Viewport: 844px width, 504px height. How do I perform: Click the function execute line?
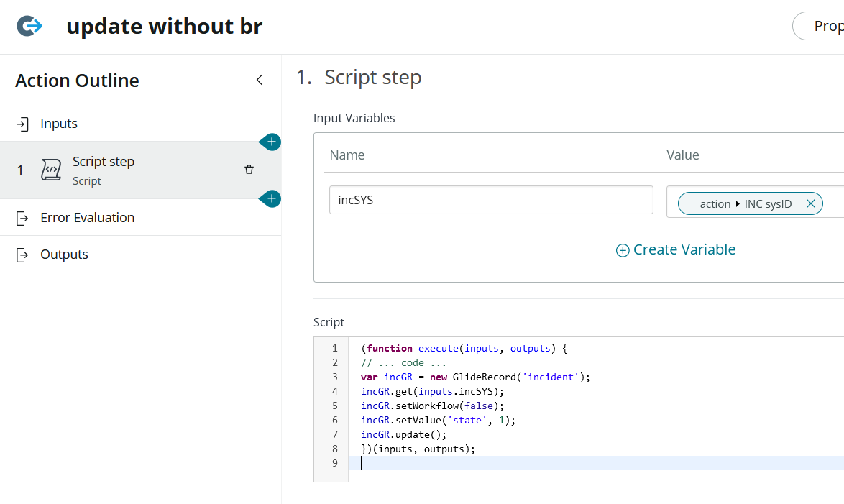(x=464, y=349)
